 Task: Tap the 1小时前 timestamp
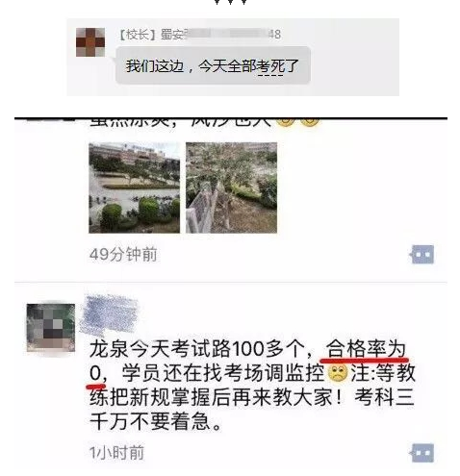click(x=116, y=453)
